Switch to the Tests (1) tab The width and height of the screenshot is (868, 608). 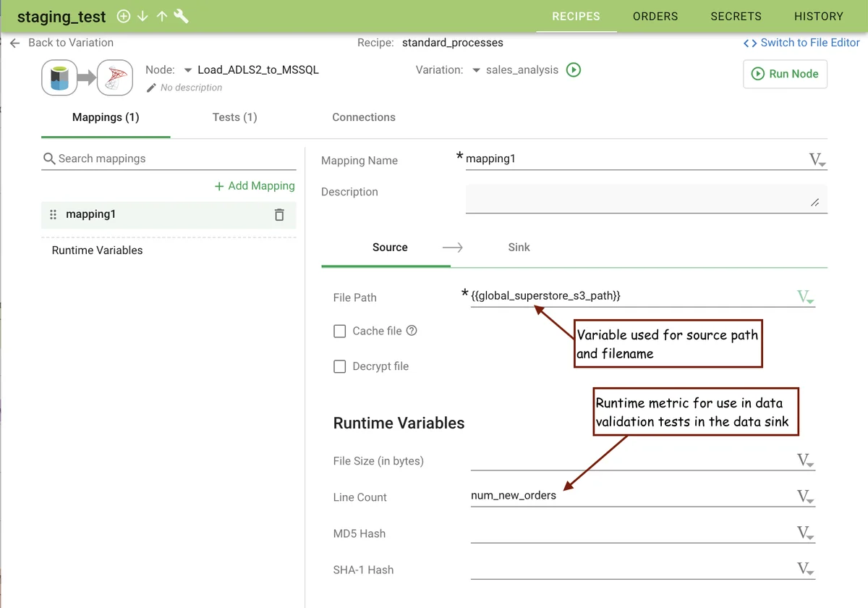(234, 117)
